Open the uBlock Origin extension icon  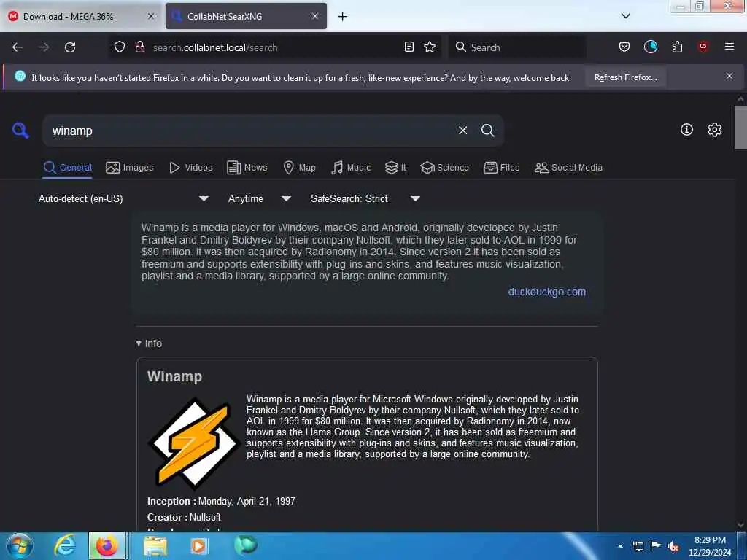703,47
